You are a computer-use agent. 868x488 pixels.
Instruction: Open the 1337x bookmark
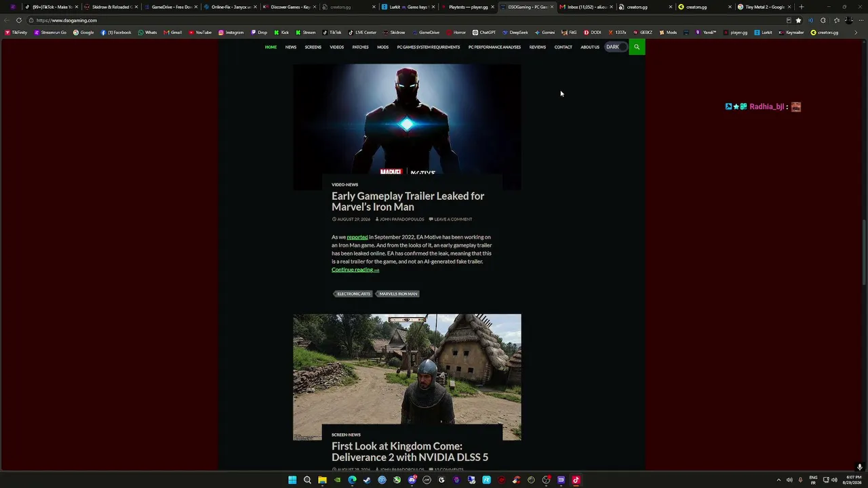point(617,33)
